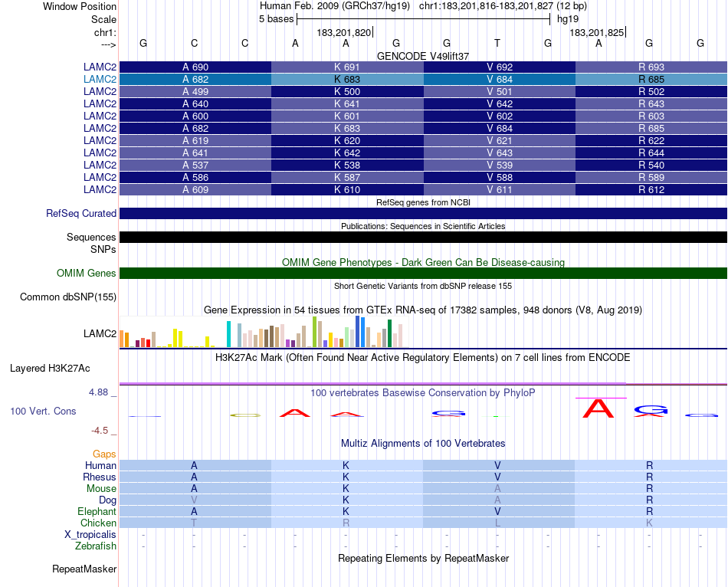Click the Human row label in Multiz alignment

click(100, 465)
